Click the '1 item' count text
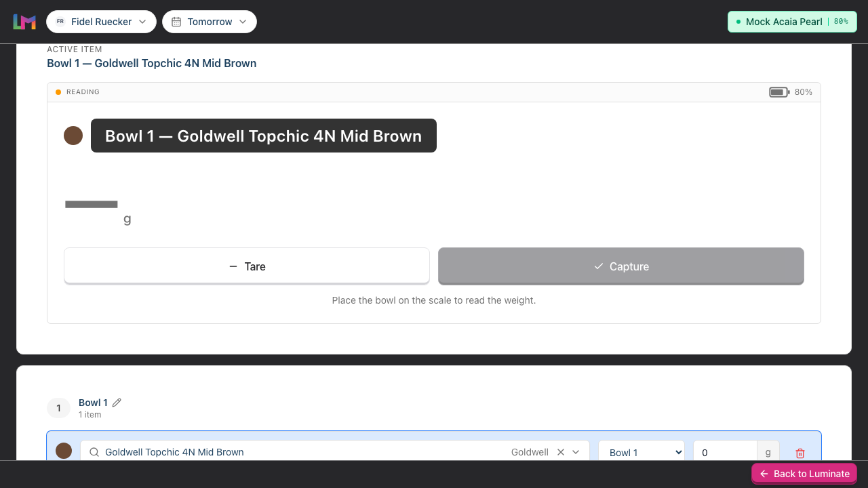 coord(90,415)
